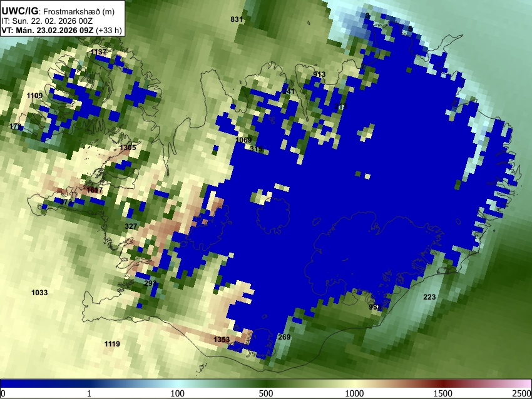Click the "1353" value label on the map
Image resolution: width=532 pixels, height=399 pixels.
pyautogui.click(x=222, y=340)
